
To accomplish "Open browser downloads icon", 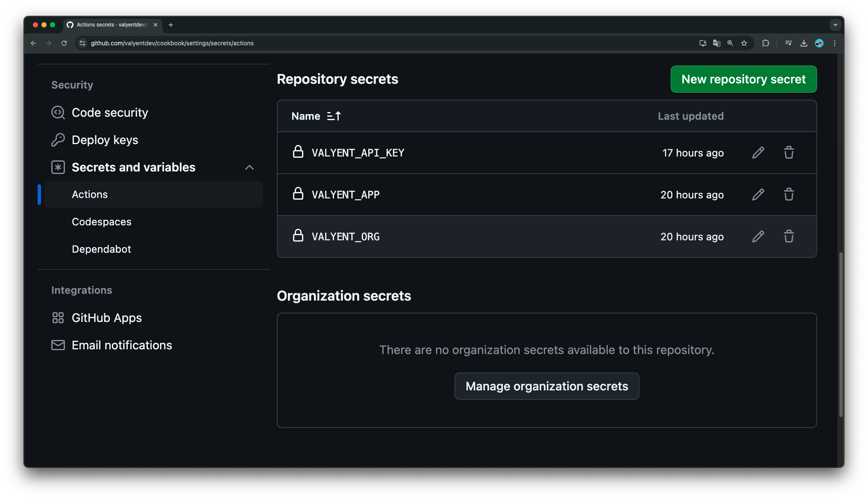I will point(803,43).
